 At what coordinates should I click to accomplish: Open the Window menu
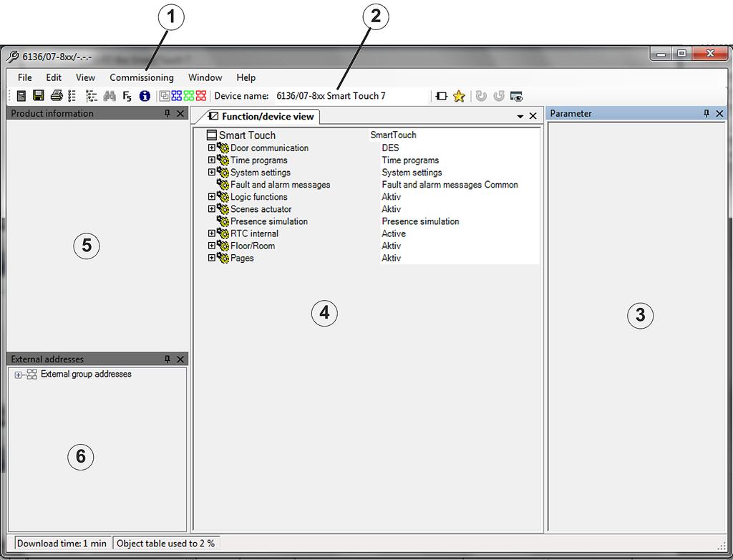pyautogui.click(x=205, y=77)
